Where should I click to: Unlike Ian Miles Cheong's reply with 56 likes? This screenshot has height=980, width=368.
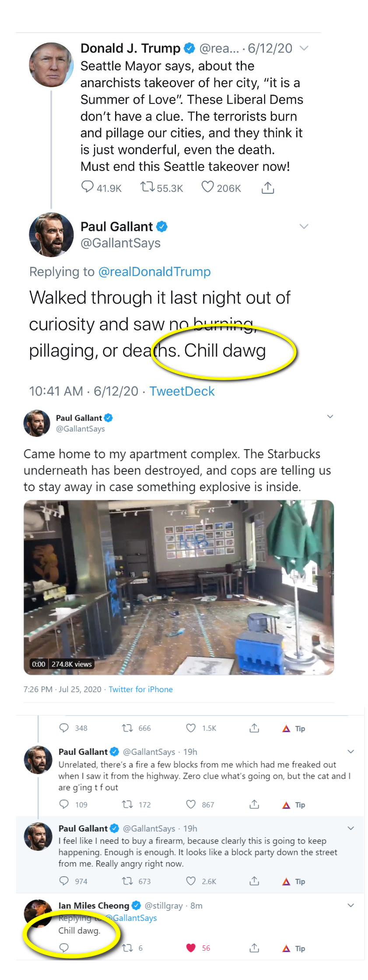pyautogui.click(x=191, y=948)
